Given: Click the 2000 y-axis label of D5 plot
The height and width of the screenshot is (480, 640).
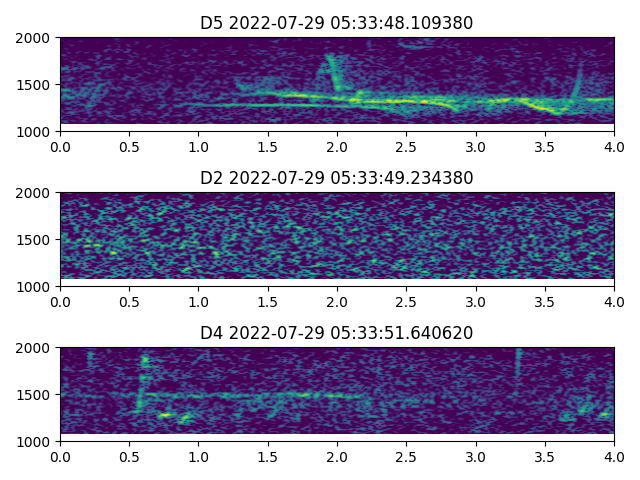Looking at the screenshot, I should point(36,38).
